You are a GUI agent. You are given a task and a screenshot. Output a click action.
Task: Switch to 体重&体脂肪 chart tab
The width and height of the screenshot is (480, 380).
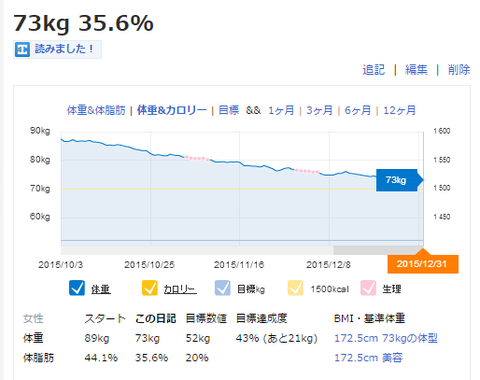(x=96, y=110)
